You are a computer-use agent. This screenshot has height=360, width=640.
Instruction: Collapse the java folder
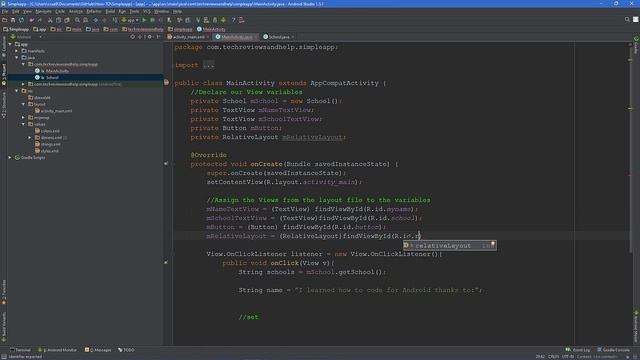(17, 58)
